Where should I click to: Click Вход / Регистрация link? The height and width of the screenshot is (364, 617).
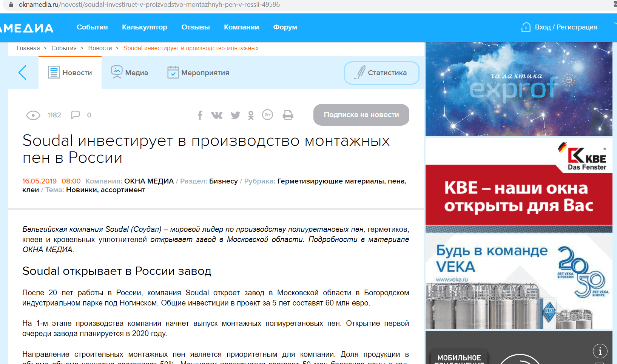[x=566, y=27]
